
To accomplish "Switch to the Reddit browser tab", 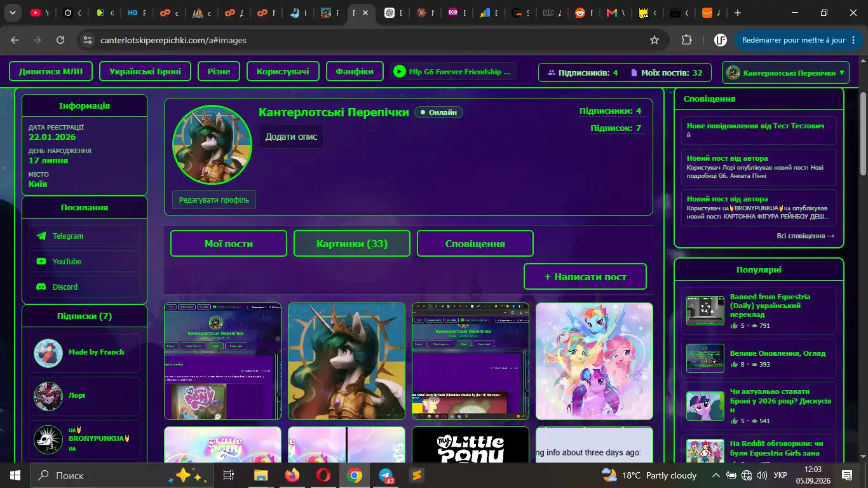I will (584, 13).
